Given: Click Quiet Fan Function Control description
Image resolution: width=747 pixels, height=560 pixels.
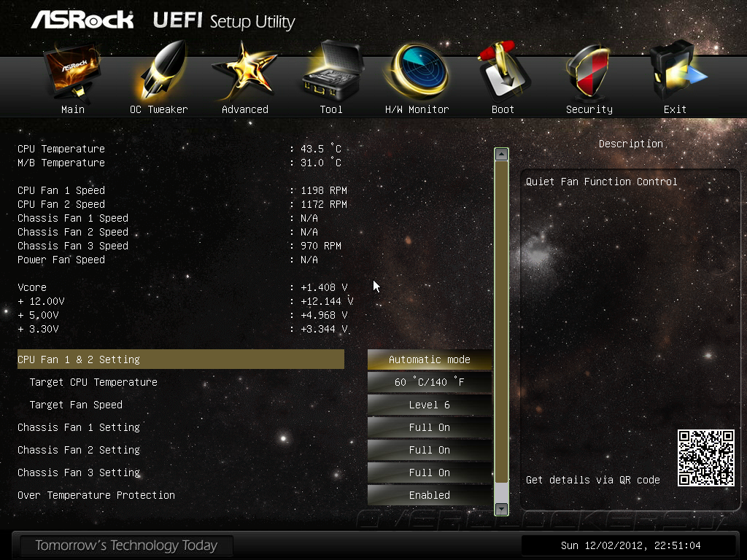Looking at the screenshot, I should coord(601,182).
